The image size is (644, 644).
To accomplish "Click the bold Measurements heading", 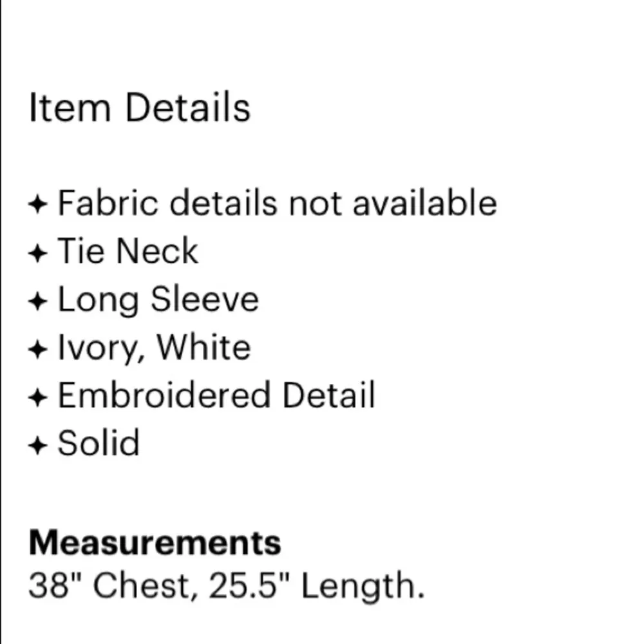I will click(x=155, y=543).
